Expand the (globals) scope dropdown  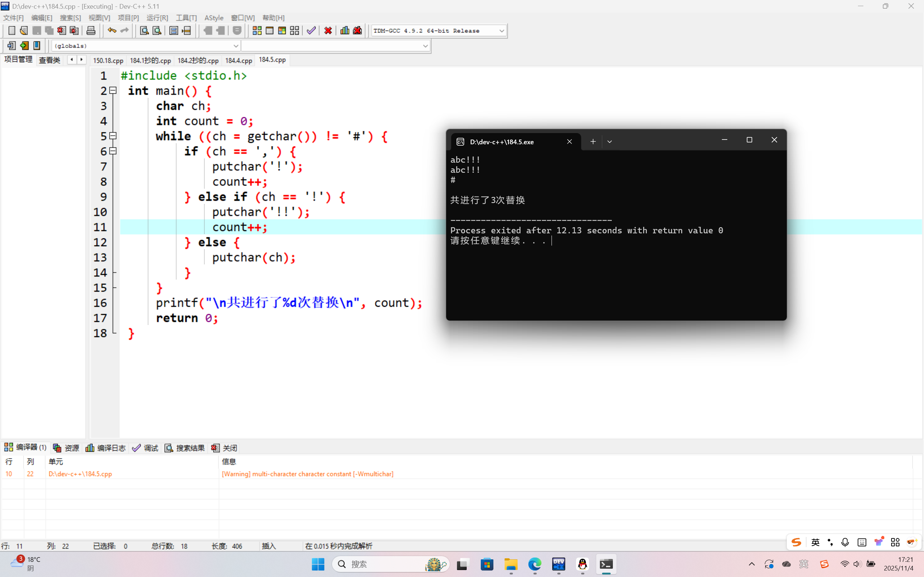tap(236, 46)
